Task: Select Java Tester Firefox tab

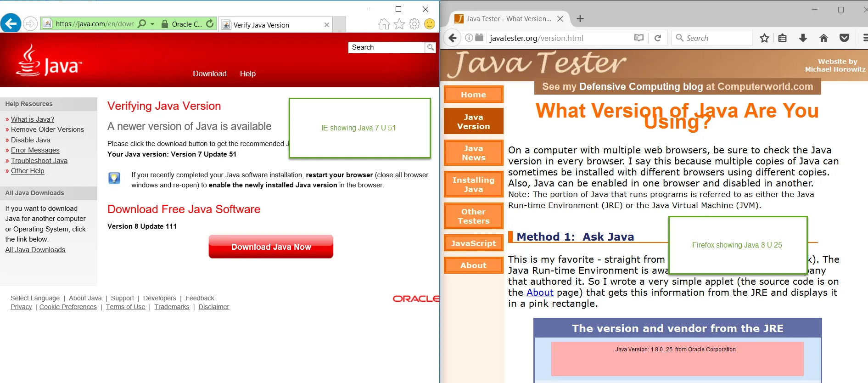Action: tap(509, 19)
